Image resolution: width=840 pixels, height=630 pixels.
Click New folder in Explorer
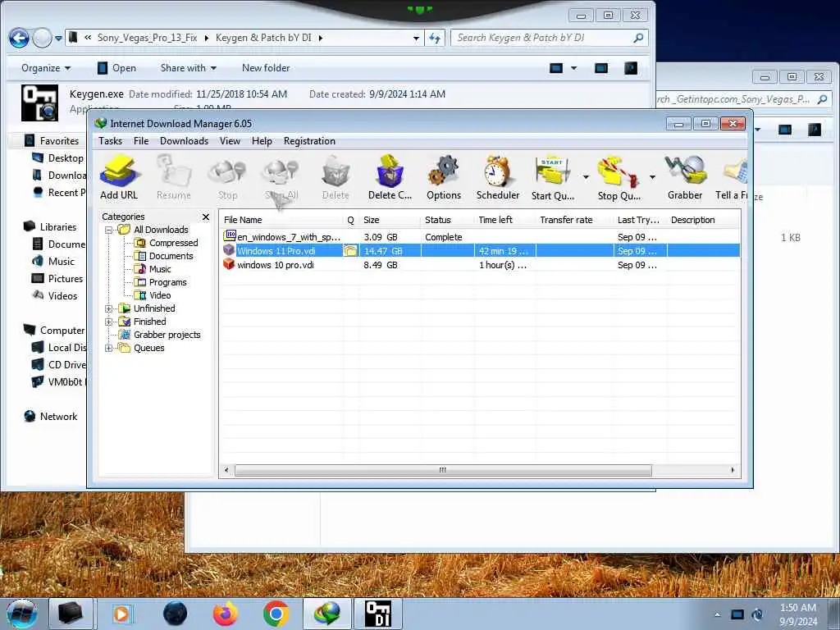266,68
